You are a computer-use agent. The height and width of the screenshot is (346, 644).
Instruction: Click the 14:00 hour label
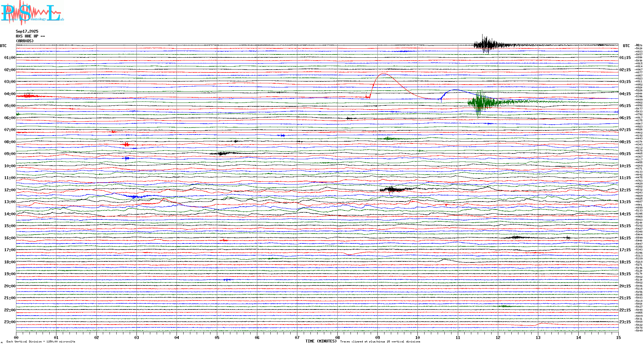click(10, 214)
